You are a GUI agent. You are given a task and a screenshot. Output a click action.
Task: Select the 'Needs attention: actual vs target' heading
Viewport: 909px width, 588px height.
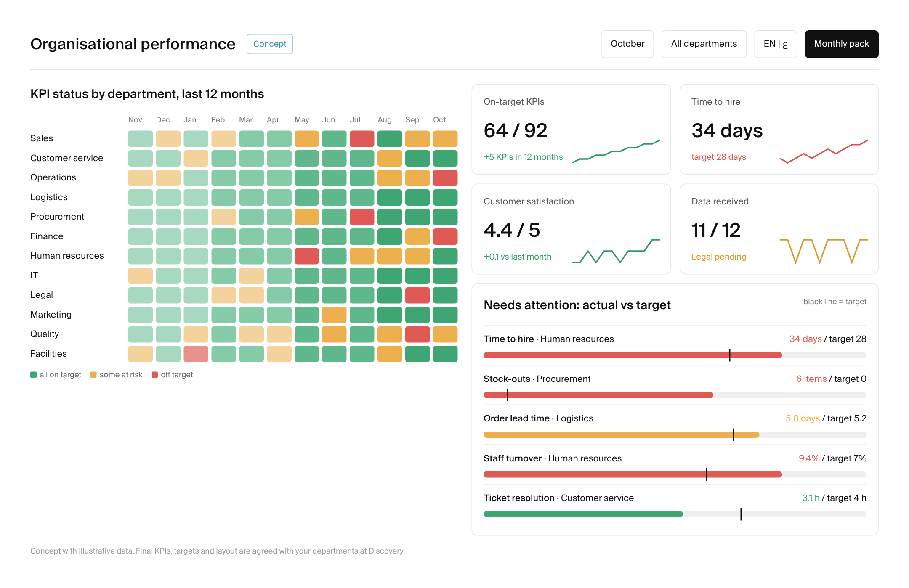coord(577,305)
